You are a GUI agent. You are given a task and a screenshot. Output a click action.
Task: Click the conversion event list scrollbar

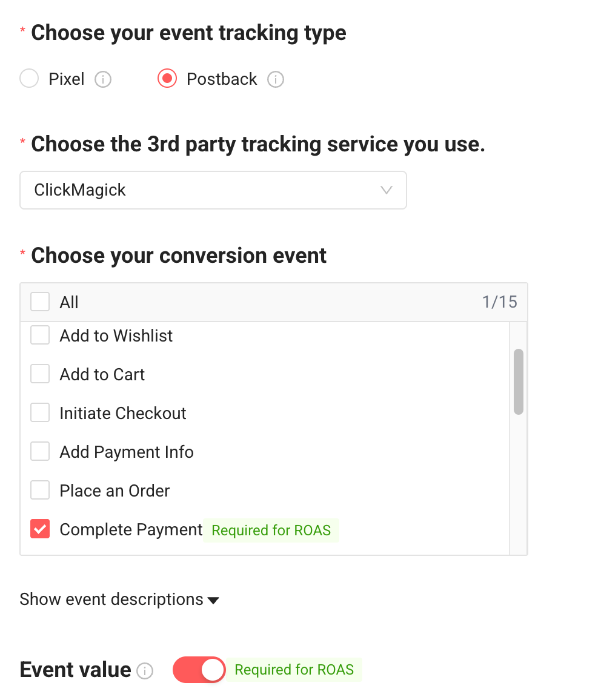[518, 381]
